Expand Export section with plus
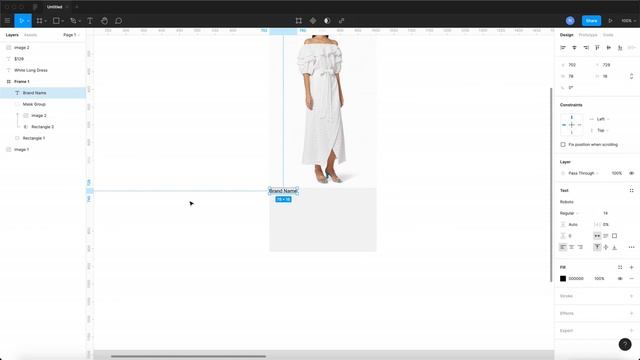The image size is (640, 360). point(631,331)
